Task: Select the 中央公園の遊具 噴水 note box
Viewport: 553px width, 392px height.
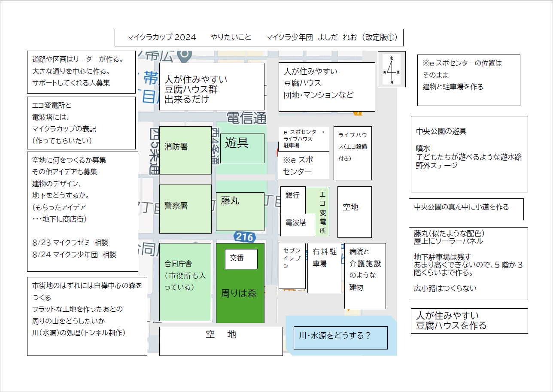Action: tap(469, 154)
